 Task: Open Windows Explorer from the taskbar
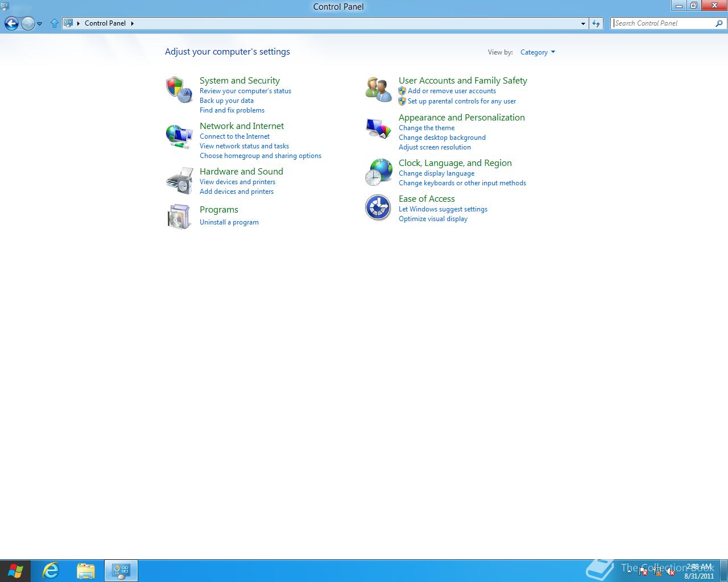click(86, 571)
